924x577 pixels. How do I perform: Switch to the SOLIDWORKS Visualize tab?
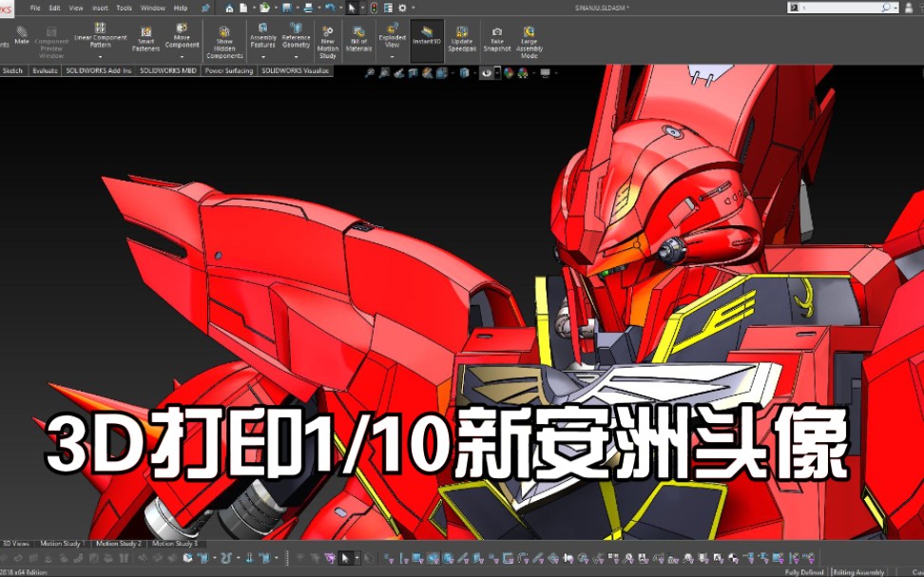point(295,70)
